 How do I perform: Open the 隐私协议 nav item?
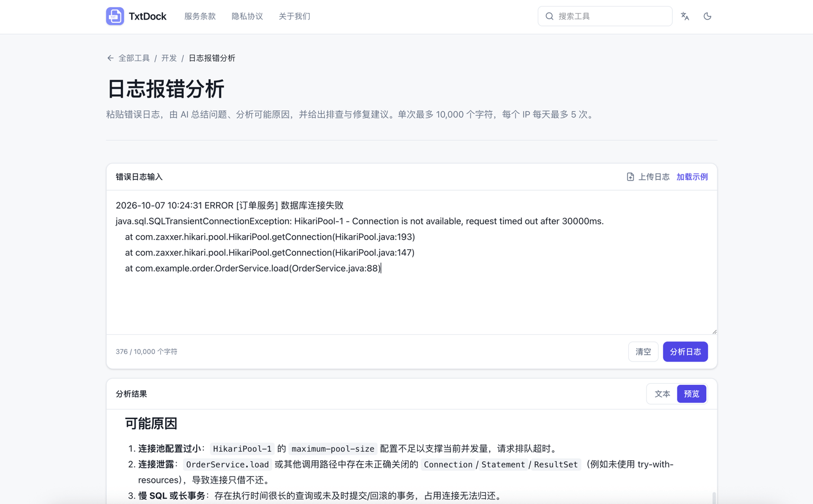point(247,16)
